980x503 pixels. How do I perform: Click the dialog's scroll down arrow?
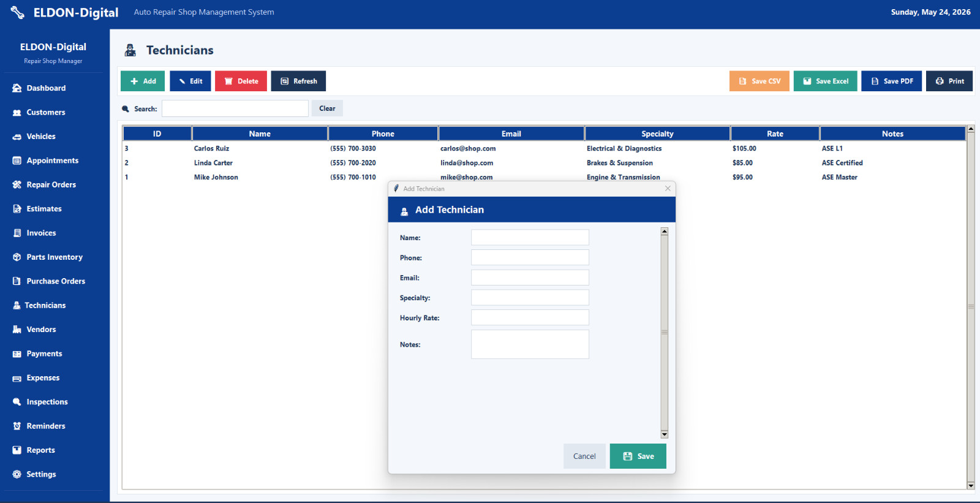click(x=665, y=434)
